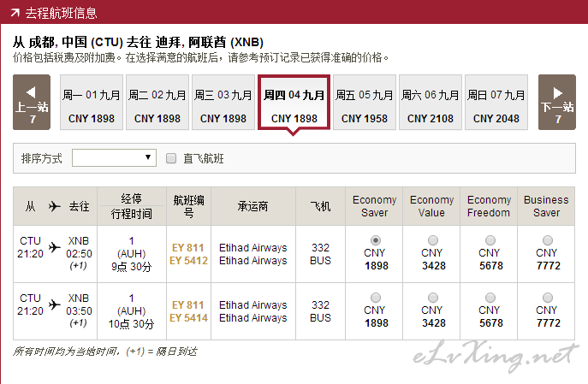This screenshot has height=384, width=588.
Task: Click the 承运商 carrier column header
Action: 253,206
